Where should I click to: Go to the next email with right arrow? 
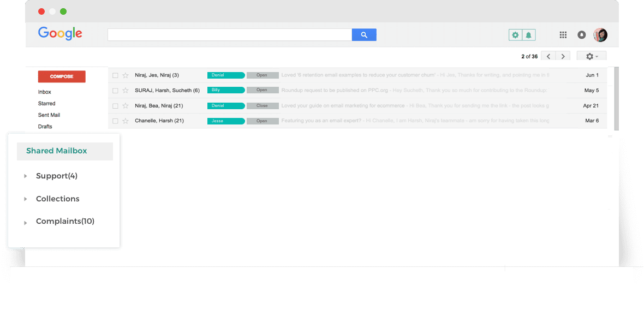(563, 56)
